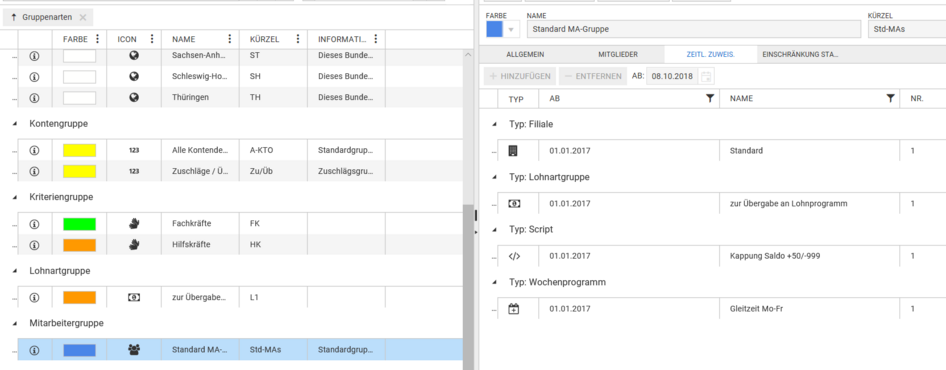Collapse the Lohnartgruppe group
The width and height of the screenshot is (946, 370).
(14, 271)
